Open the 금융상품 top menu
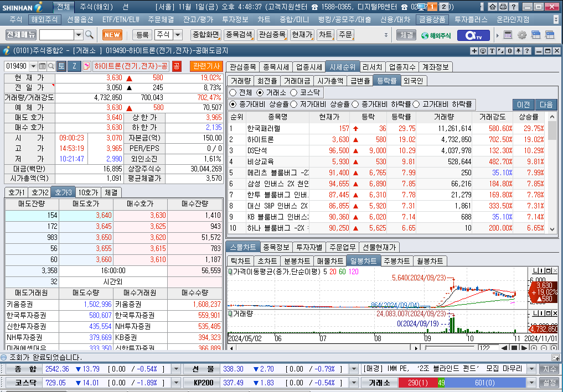Viewport: 563px width, 392px height. point(432,19)
